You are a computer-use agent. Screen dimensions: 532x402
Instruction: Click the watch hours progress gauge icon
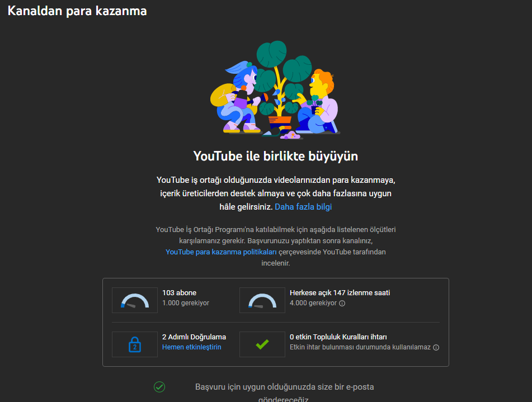262,301
